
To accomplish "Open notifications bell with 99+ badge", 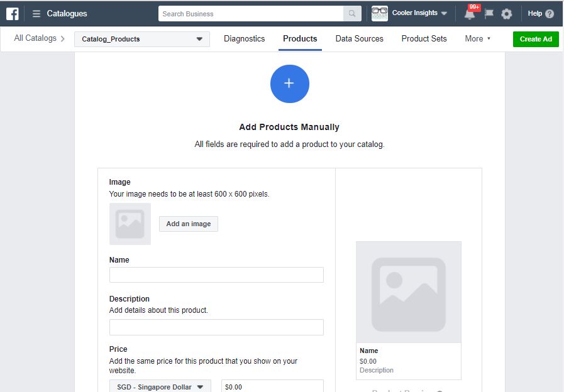I will (x=470, y=14).
